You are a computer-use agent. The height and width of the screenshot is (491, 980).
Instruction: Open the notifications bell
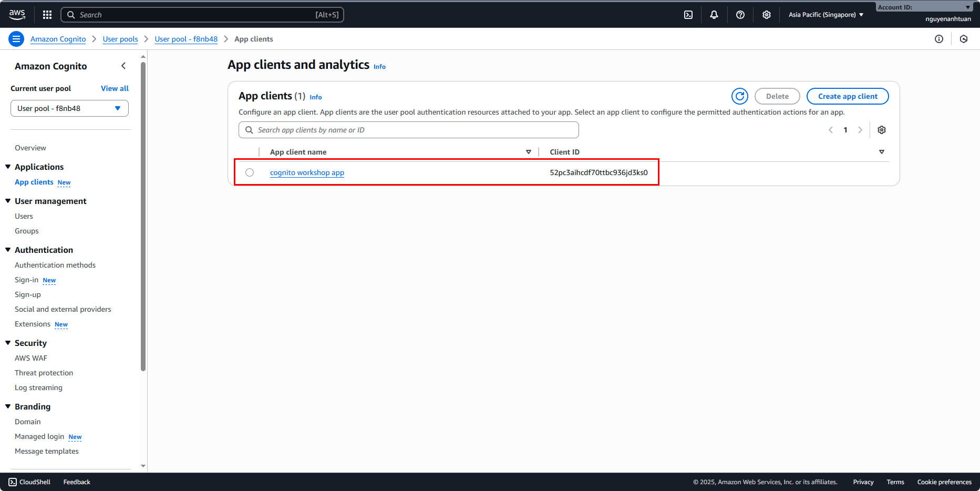click(714, 15)
